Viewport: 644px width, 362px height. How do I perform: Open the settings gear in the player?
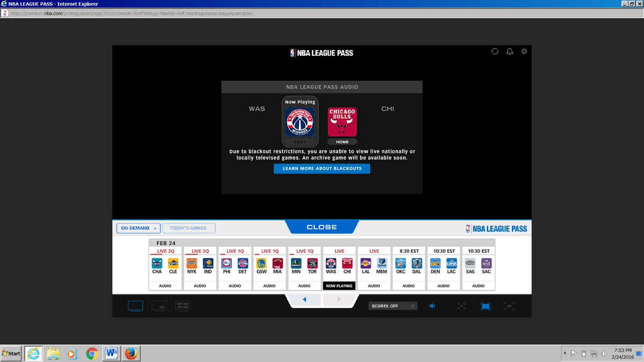524,51
